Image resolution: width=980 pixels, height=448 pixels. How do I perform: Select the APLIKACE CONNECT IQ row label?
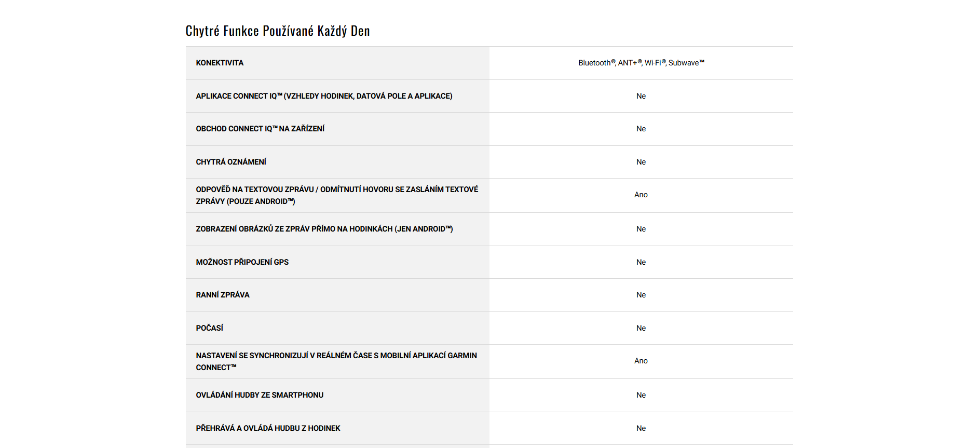(x=324, y=96)
